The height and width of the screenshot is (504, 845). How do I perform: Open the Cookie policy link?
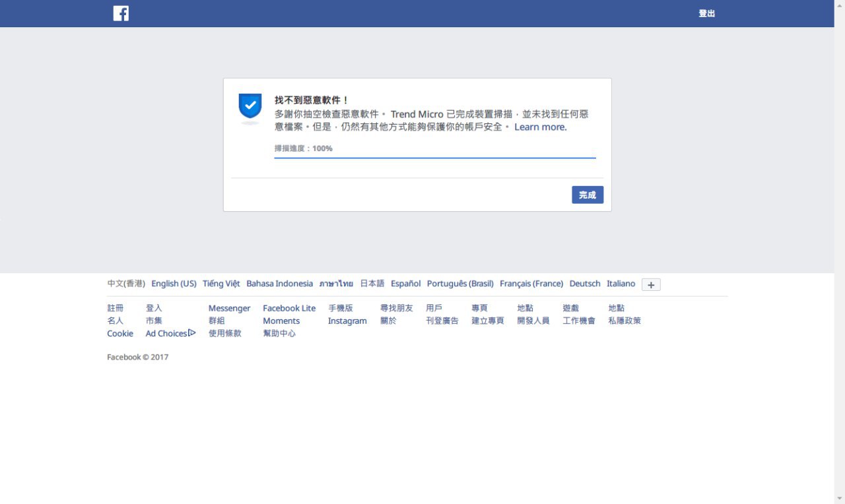point(120,333)
